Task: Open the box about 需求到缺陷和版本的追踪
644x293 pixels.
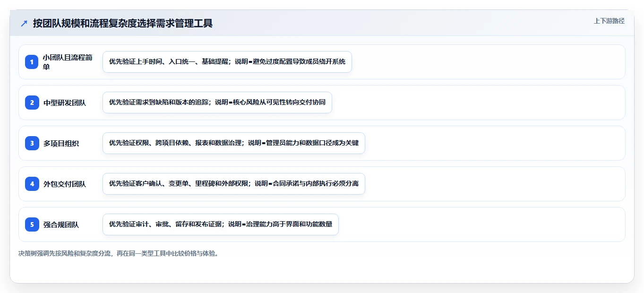Action: (217, 103)
